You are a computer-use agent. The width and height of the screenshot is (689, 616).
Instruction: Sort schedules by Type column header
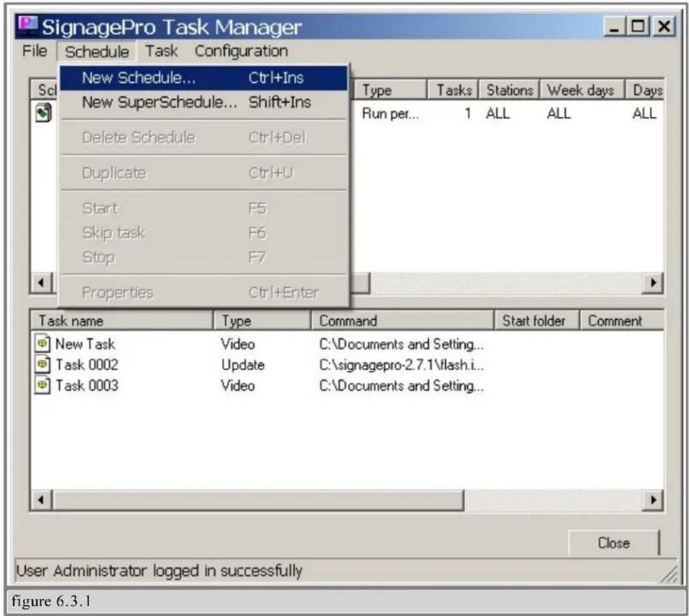coord(390,90)
